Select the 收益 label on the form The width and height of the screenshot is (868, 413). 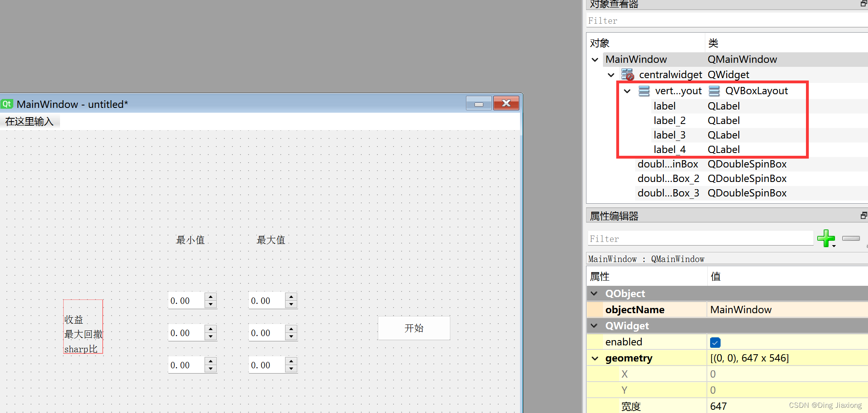tap(74, 320)
